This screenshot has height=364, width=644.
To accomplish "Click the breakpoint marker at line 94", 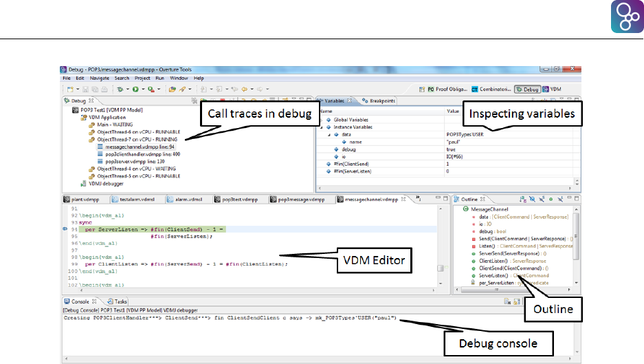I will coord(65,229).
